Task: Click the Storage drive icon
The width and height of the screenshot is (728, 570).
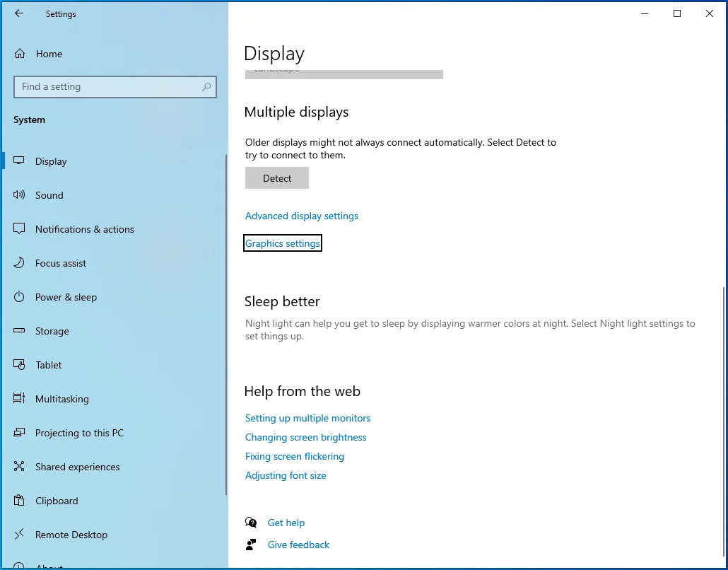Action: [x=19, y=331]
